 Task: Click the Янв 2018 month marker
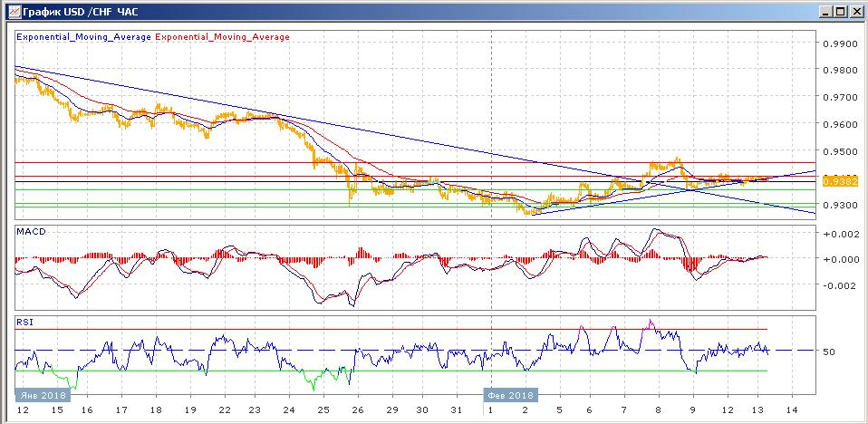[42, 395]
